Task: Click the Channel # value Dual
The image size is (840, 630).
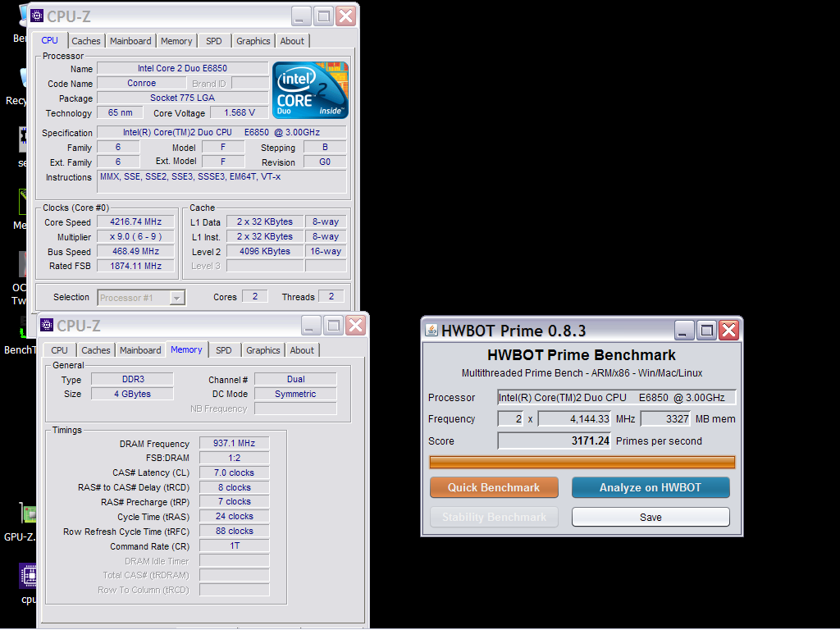Action: pyautogui.click(x=295, y=379)
